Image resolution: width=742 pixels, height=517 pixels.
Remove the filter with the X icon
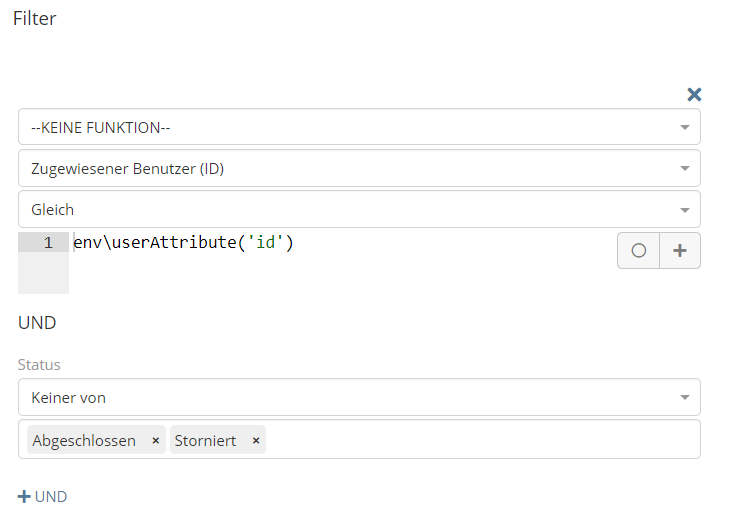[694, 94]
